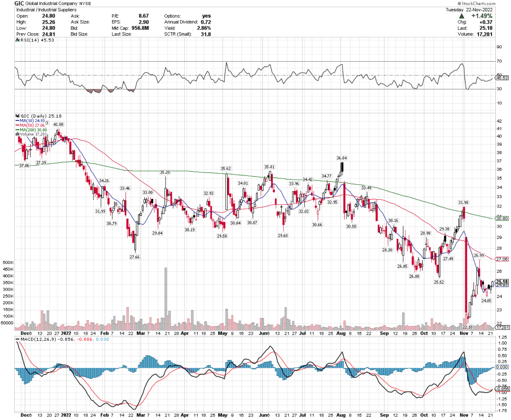Click the 25.52 October low label

pyautogui.click(x=439, y=282)
